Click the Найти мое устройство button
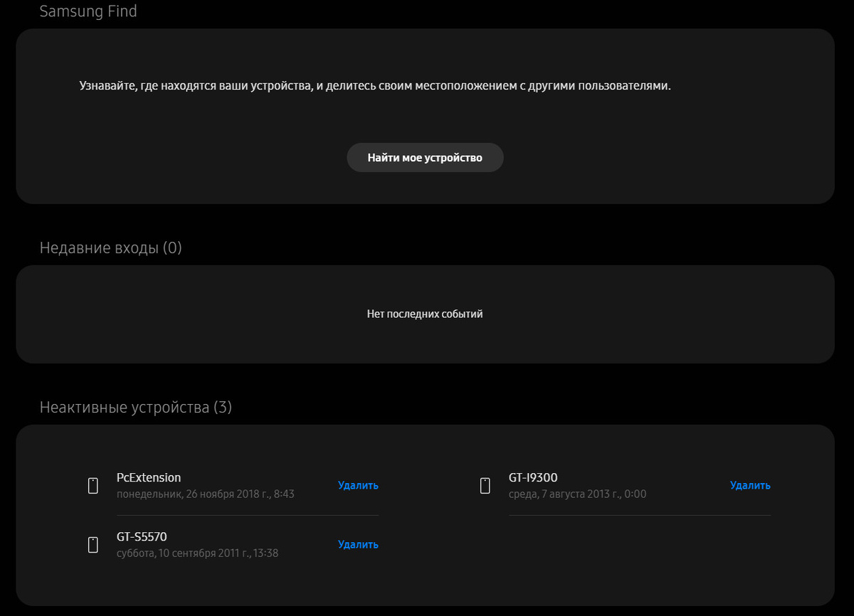Image resolution: width=854 pixels, height=616 pixels. pos(425,157)
